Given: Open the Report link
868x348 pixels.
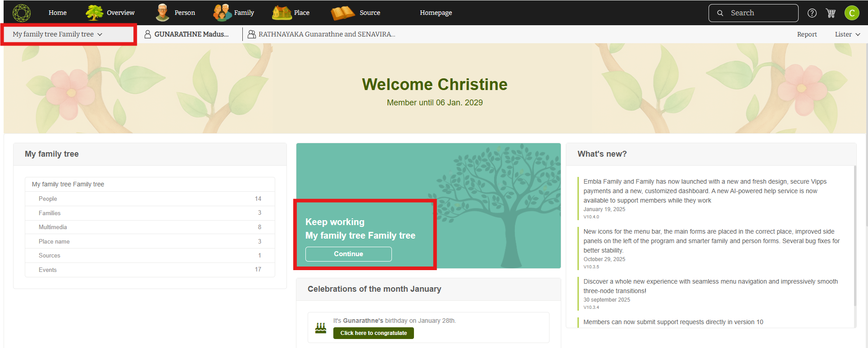Looking at the screenshot, I should pos(807,34).
